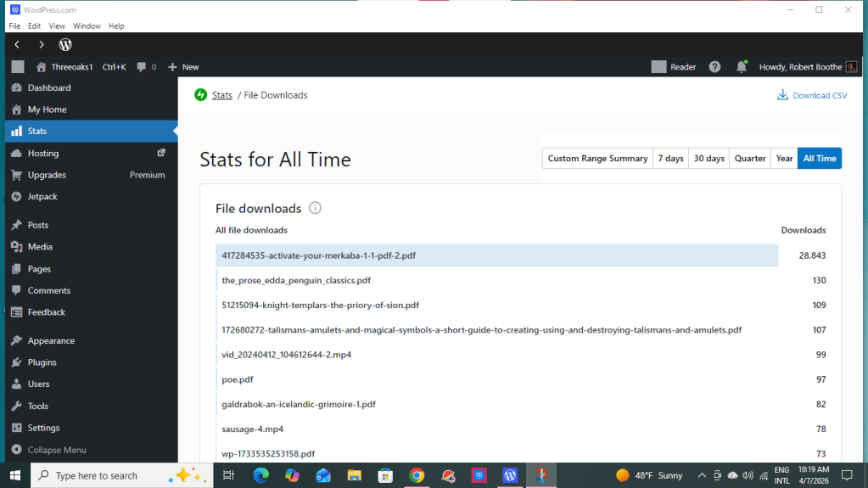The image size is (868, 488).
Task: Open Jetpack in the sidebar
Action: pos(42,197)
